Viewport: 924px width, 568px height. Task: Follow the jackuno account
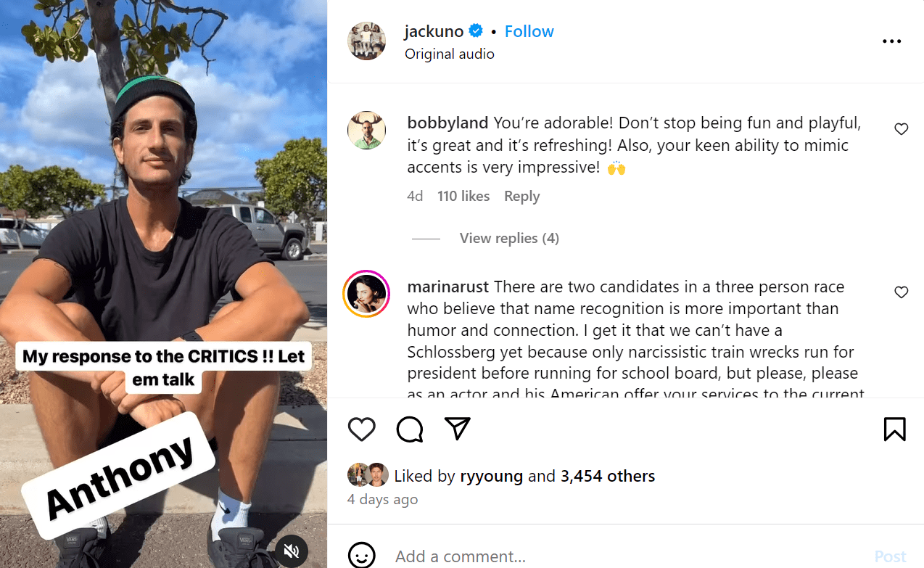point(529,31)
